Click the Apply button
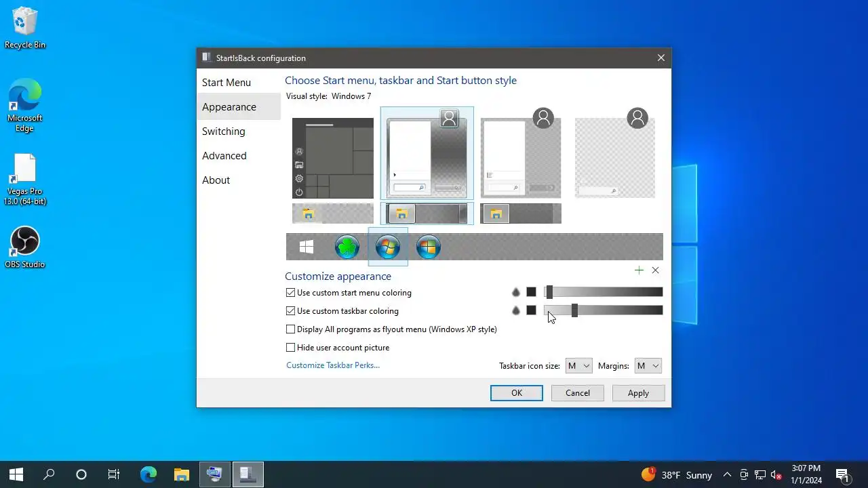Viewport: 868px width, 488px height. pyautogui.click(x=638, y=393)
